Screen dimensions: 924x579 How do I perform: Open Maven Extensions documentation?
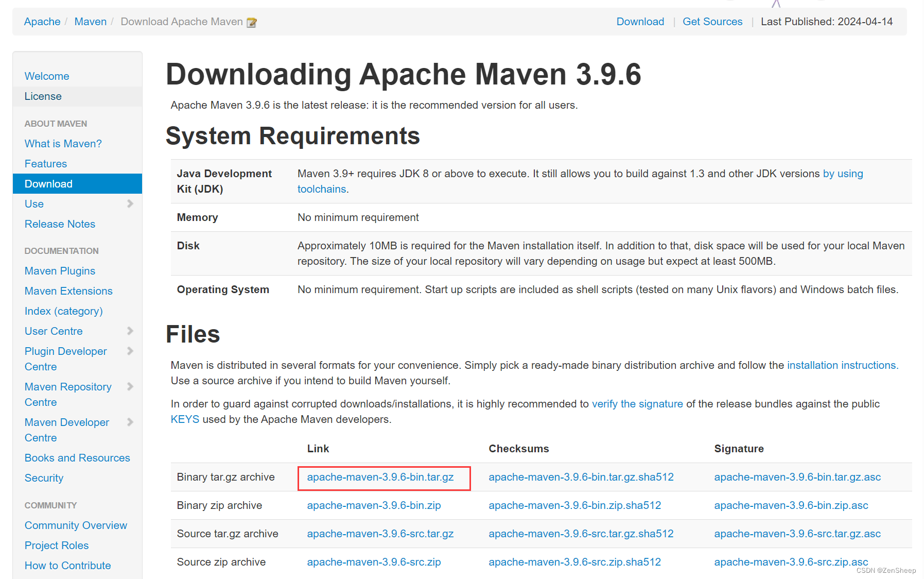click(x=68, y=291)
